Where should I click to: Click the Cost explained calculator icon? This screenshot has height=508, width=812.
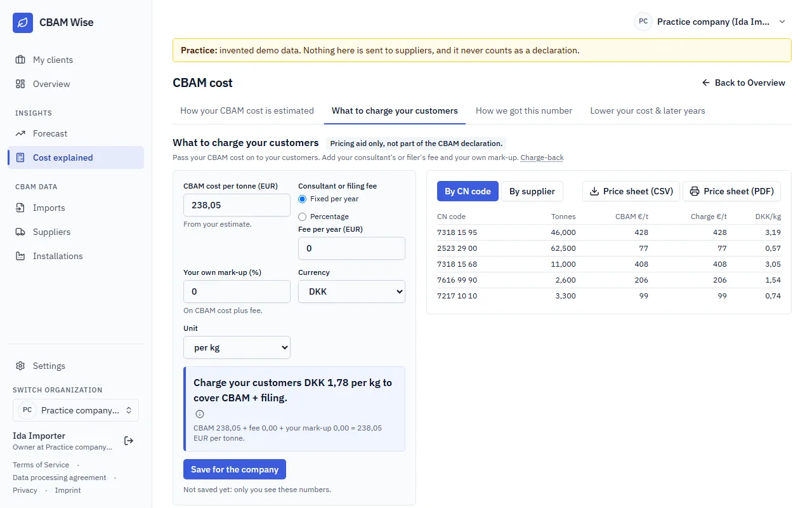pos(20,157)
